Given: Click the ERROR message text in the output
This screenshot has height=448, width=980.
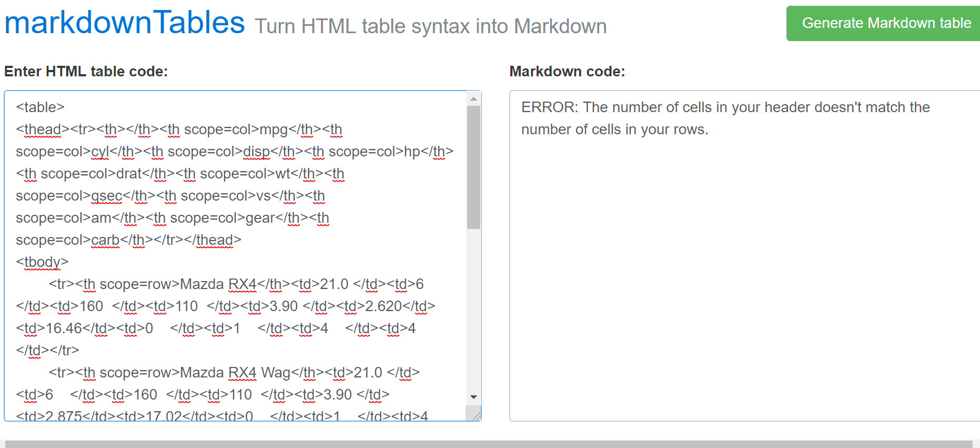Looking at the screenshot, I should (725, 118).
